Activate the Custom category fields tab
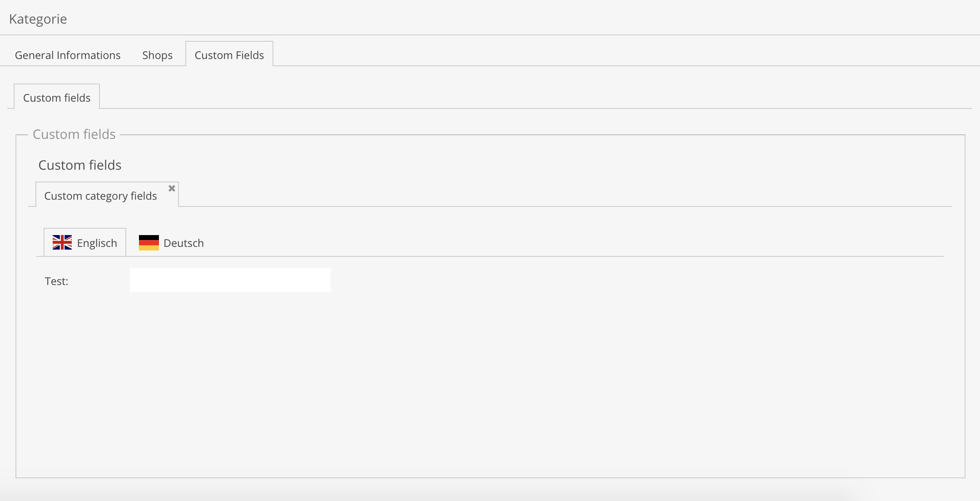 pos(100,196)
